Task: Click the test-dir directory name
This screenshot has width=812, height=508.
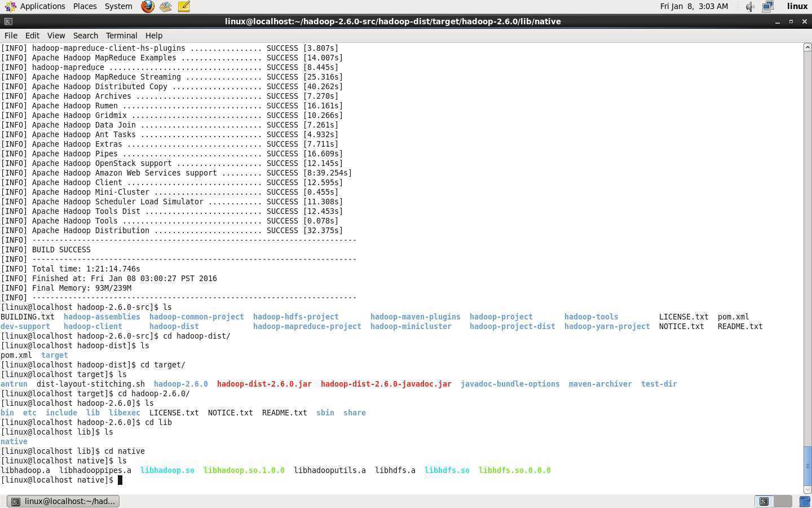Action: coord(659,384)
